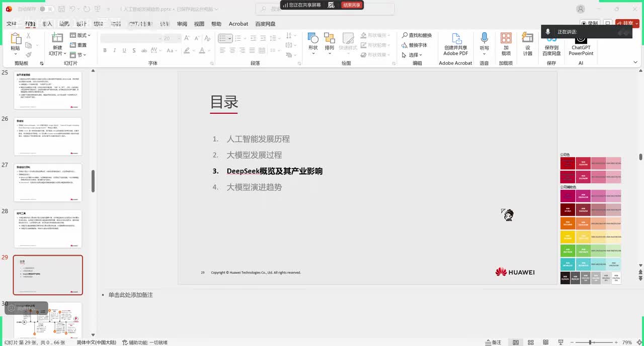
Task: Toggle Notes (备注) pane in status bar
Action: pyautogui.click(x=493, y=342)
